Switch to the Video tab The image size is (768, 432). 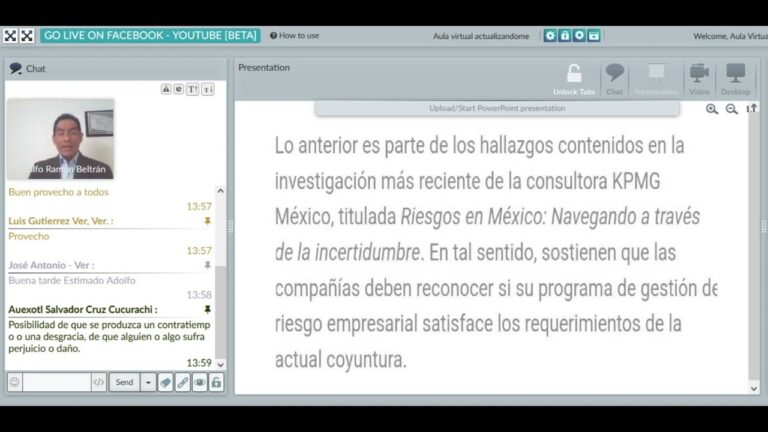coord(699,79)
